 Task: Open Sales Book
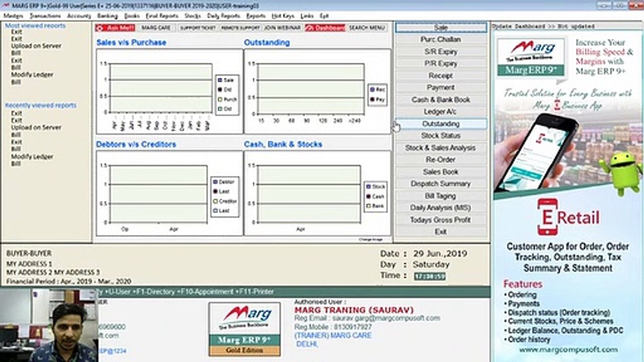pyautogui.click(x=441, y=172)
